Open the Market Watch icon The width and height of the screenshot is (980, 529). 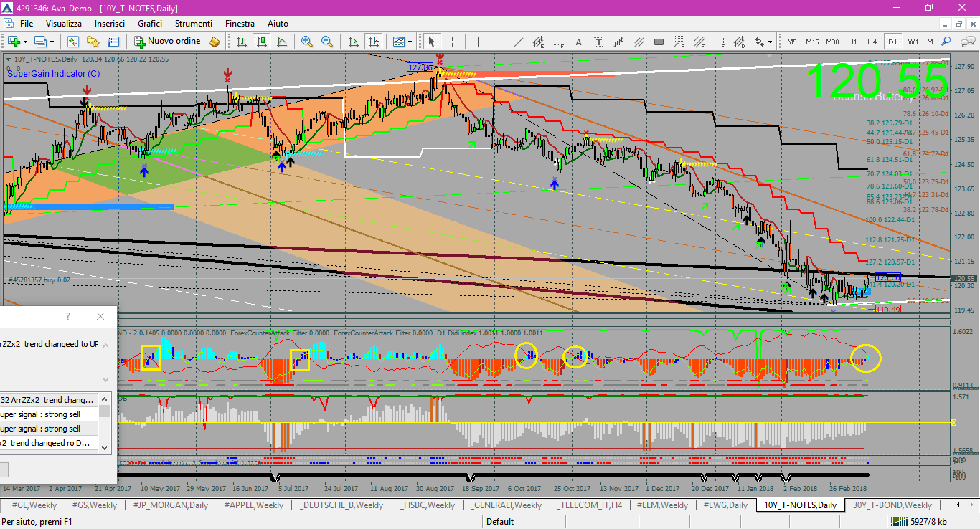[73, 42]
